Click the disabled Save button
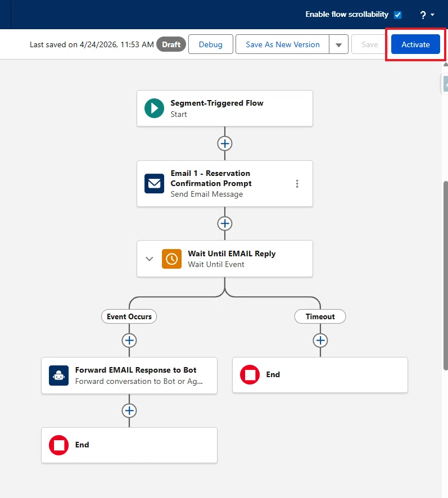This screenshot has height=498, width=448. [369, 44]
